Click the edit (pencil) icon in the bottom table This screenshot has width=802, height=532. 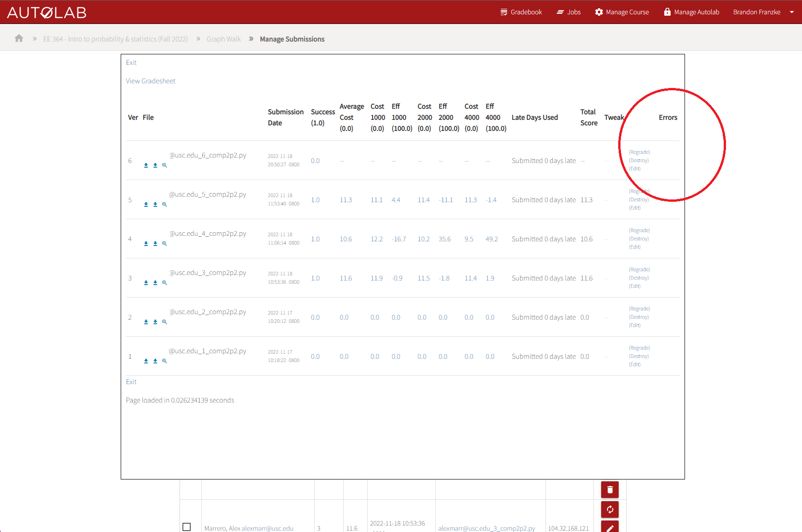click(609, 528)
